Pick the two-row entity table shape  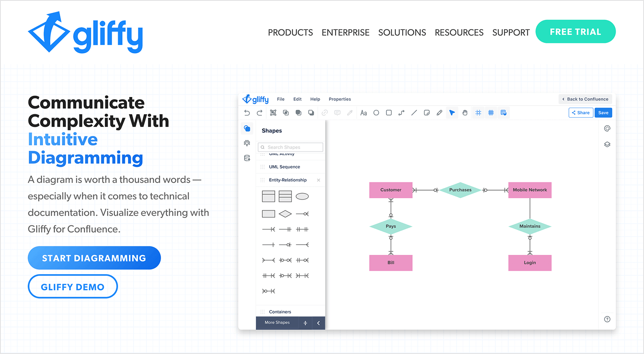[268, 197]
